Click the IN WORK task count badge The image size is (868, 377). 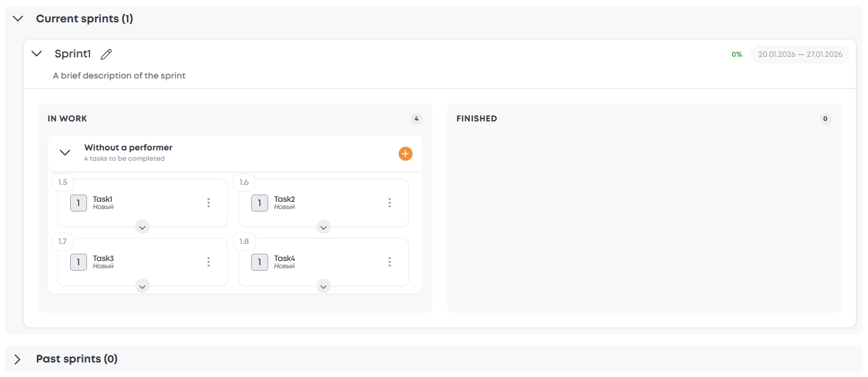(416, 119)
